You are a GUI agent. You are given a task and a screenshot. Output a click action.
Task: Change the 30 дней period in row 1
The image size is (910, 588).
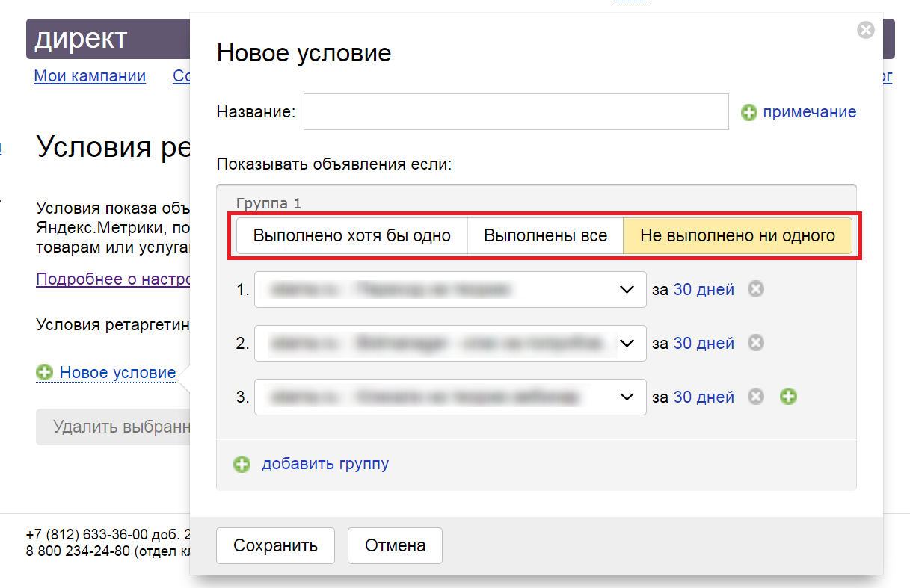[704, 289]
